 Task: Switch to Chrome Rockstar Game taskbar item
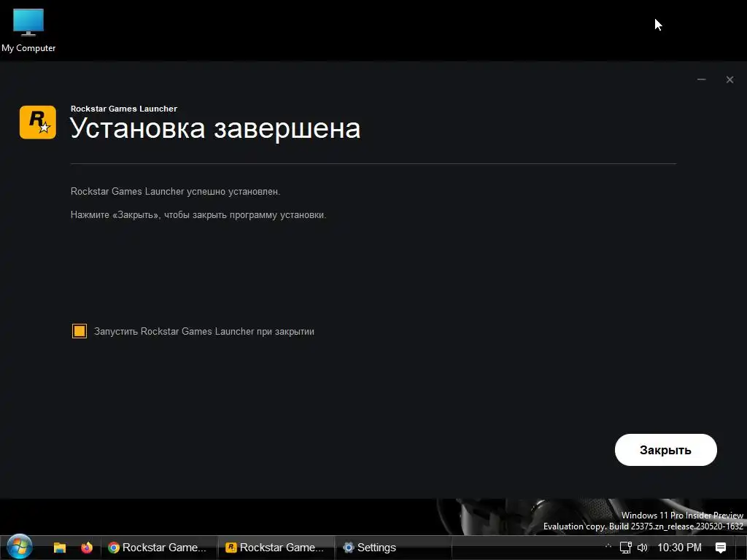(158, 548)
